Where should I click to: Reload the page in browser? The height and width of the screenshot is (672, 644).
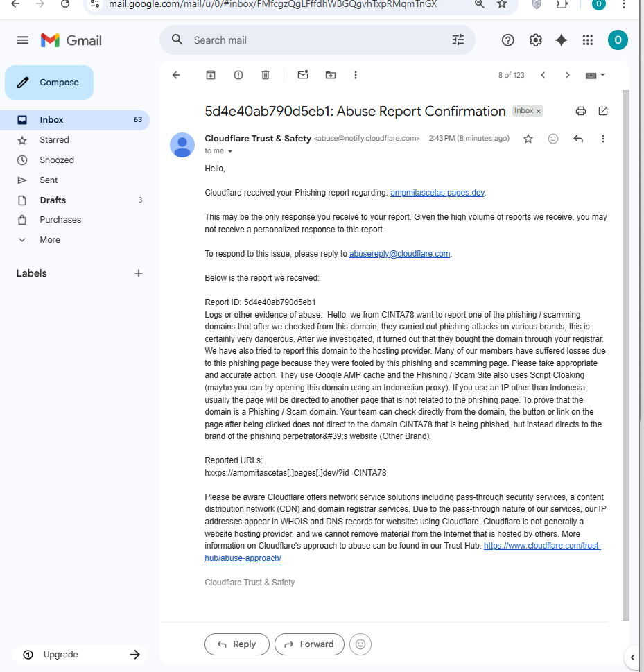coord(65,4)
